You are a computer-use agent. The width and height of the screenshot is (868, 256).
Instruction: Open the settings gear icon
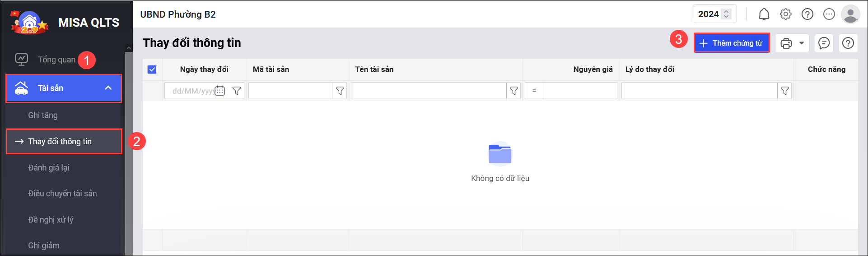(786, 14)
